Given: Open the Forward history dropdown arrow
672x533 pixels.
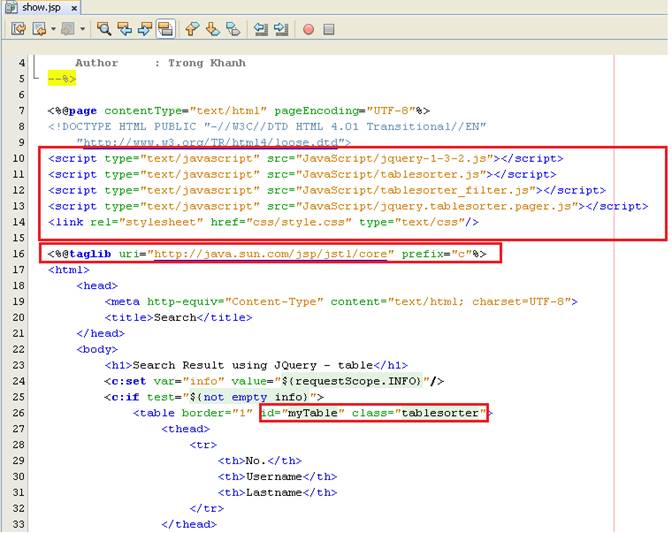Looking at the screenshot, I should (82, 29).
